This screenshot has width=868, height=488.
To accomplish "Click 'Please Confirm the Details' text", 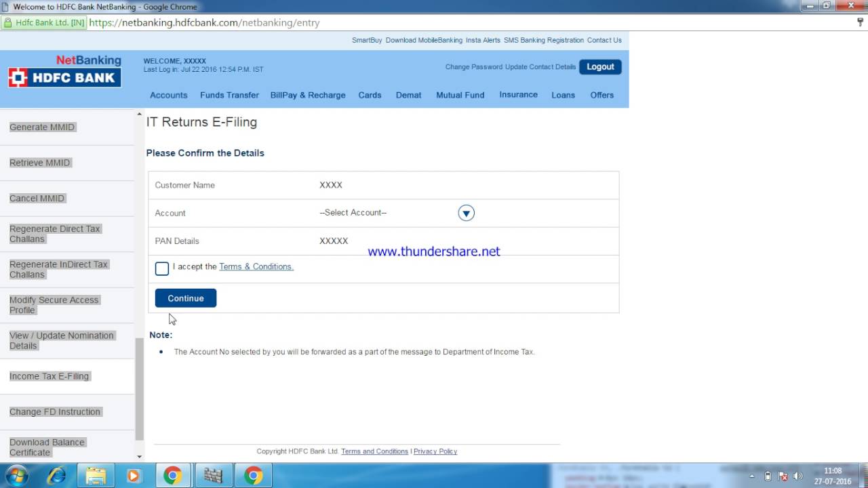I will (x=205, y=153).
